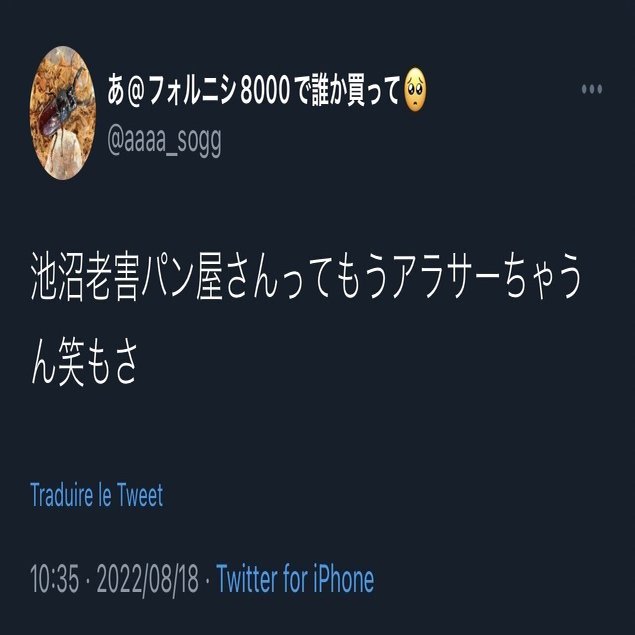This screenshot has height=635, width=635.
Task: Click the 10:35 timestamp
Action: tap(55, 579)
